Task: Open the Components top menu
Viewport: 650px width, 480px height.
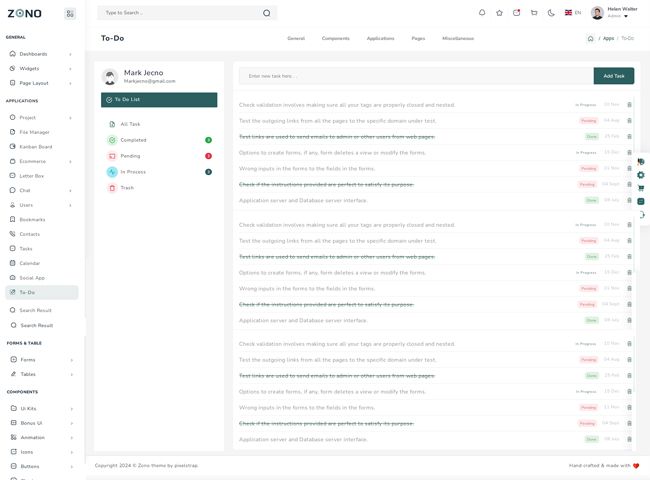Action: [335, 38]
